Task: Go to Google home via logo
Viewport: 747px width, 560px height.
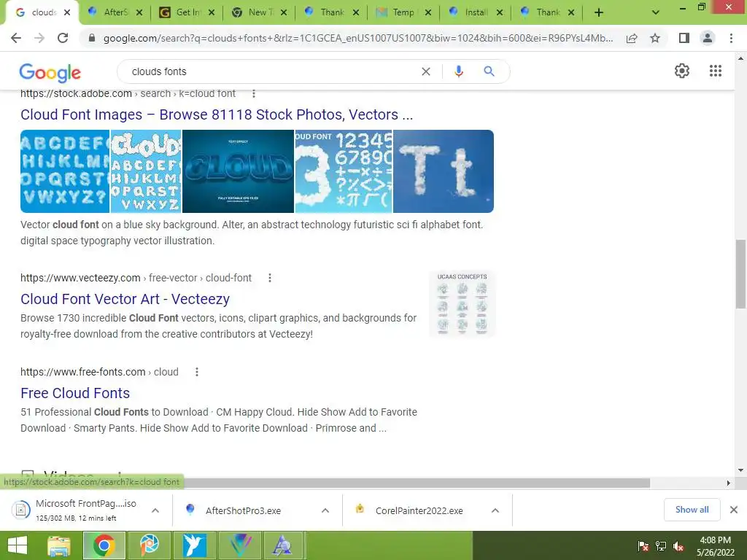Action: 50,72
